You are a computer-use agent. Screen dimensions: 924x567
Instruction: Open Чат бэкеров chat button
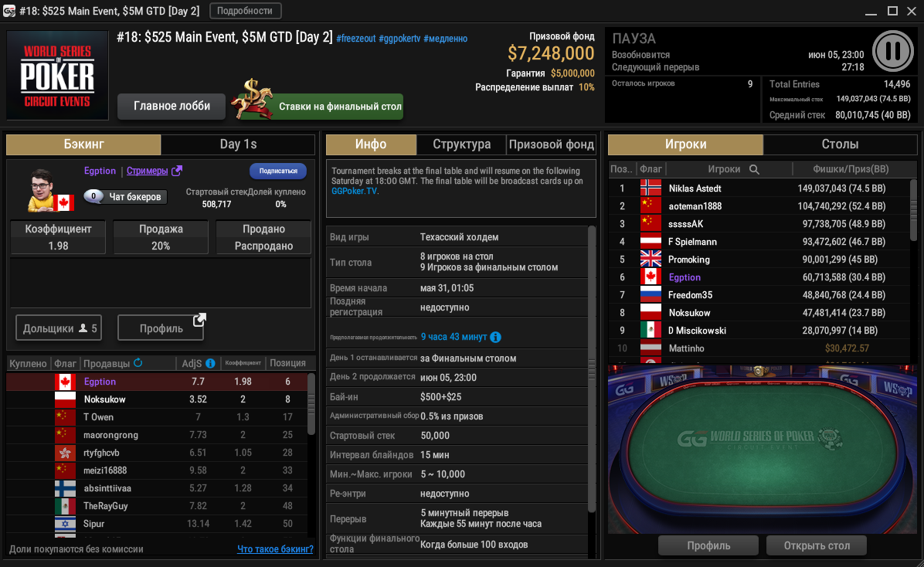click(125, 196)
